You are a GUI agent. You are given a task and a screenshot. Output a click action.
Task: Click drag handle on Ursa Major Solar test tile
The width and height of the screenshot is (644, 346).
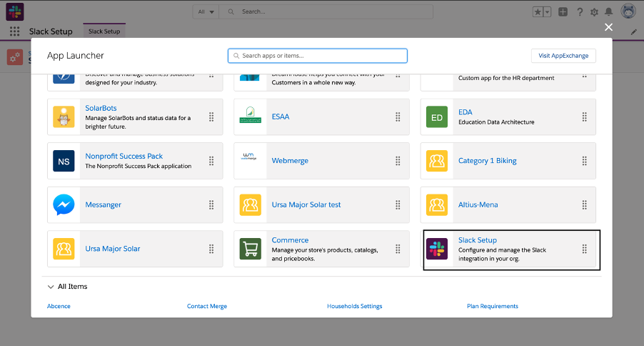point(398,205)
